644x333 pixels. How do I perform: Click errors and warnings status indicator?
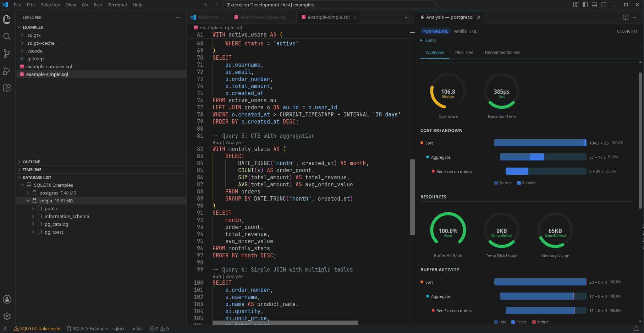[x=159, y=329]
